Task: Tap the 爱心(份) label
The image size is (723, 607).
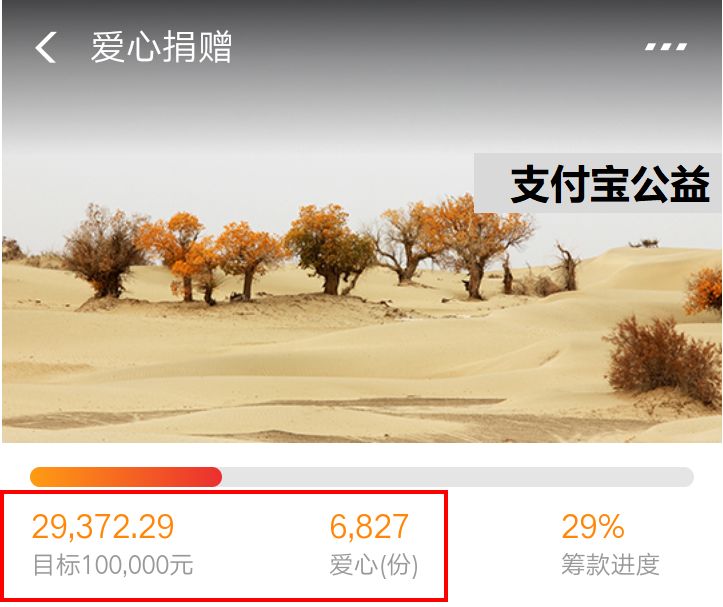Action: (373, 565)
